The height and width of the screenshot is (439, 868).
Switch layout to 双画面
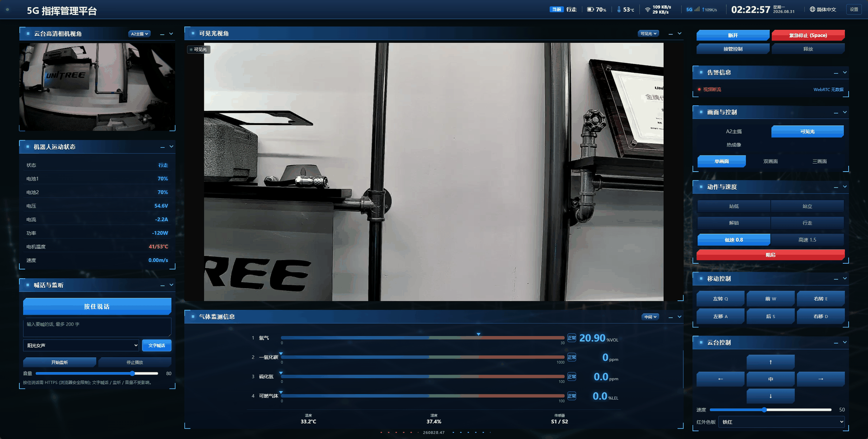pos(770,161)
